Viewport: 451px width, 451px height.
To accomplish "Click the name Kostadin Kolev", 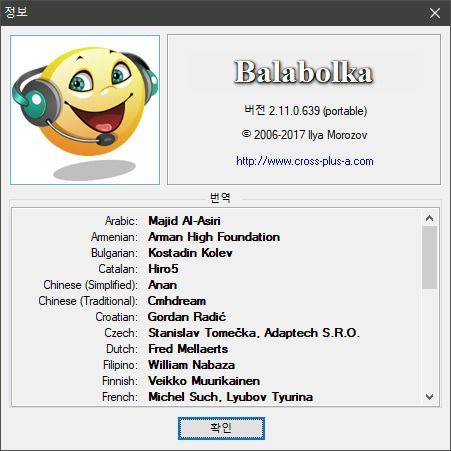I will [190, 253].
